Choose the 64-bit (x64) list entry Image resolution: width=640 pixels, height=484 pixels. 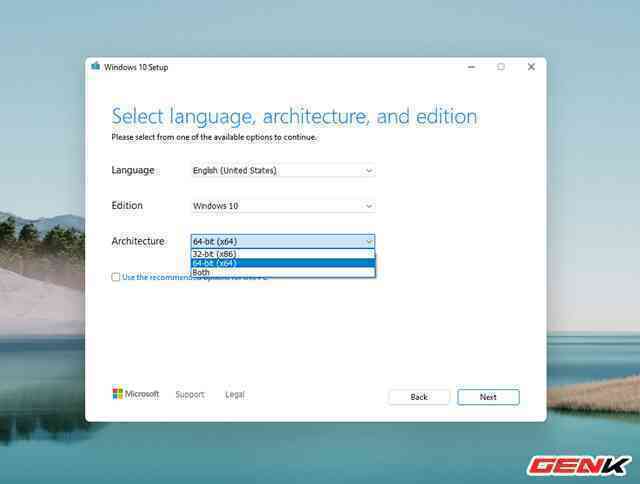pyautogui.click(x=283, y=263)
